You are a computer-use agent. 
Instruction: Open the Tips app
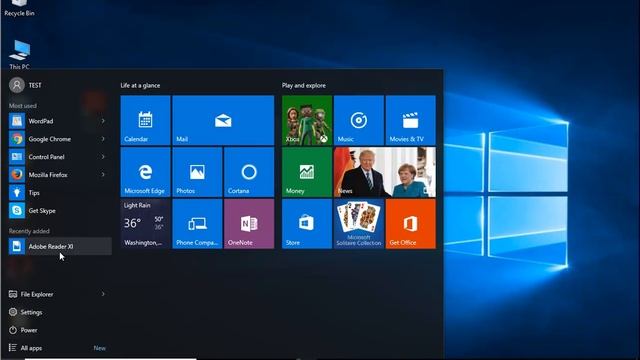click(60, 193)
